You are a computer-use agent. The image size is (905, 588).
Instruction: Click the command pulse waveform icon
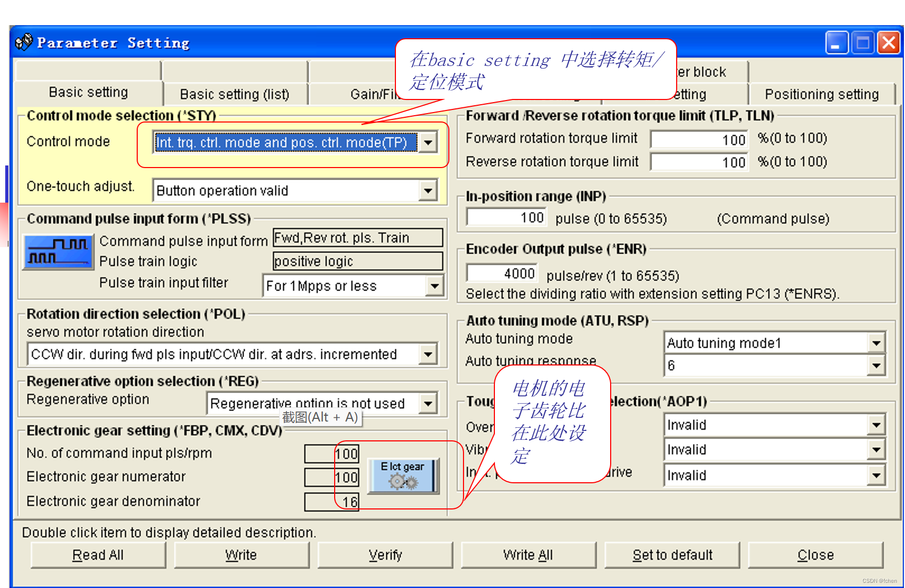[x=57, y=251]
